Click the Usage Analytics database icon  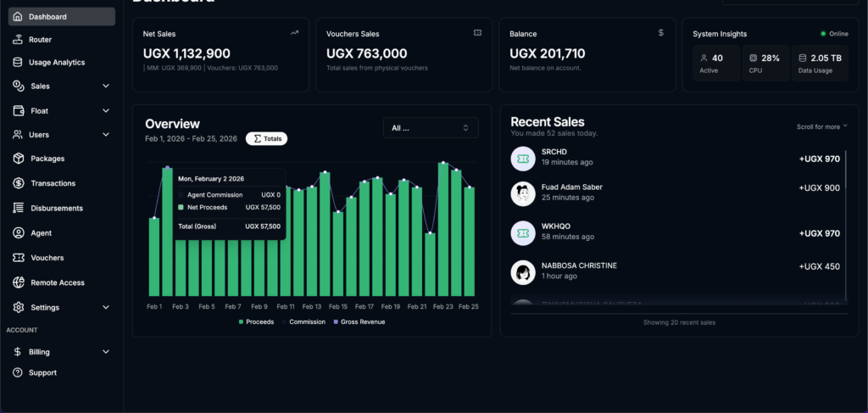tap(18, 62)
